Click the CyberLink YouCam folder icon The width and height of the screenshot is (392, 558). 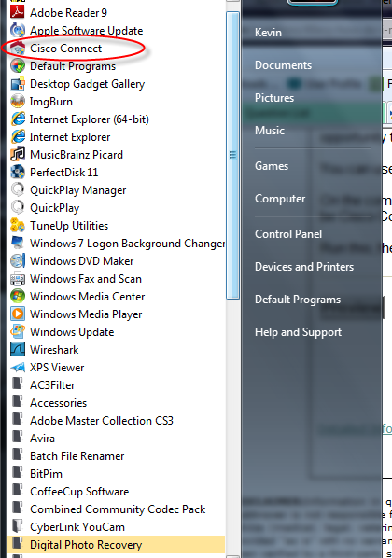tap(17, 525)
